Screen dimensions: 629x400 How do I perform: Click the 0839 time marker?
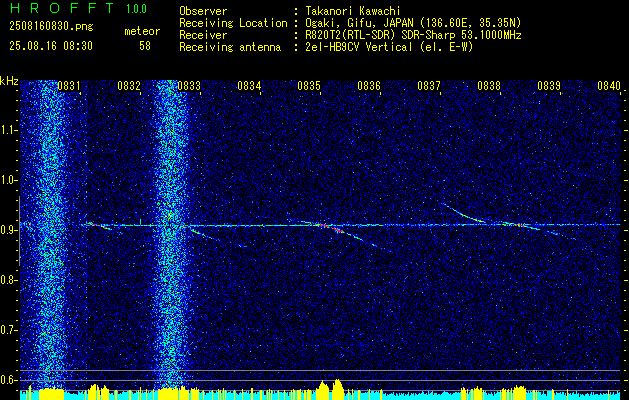(x=549, y=85)
